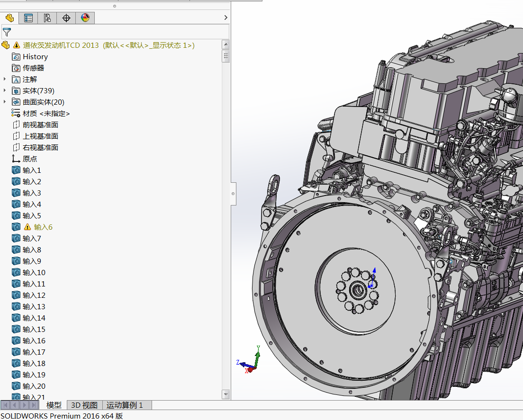Click the tree filter input field

point(115,32)
